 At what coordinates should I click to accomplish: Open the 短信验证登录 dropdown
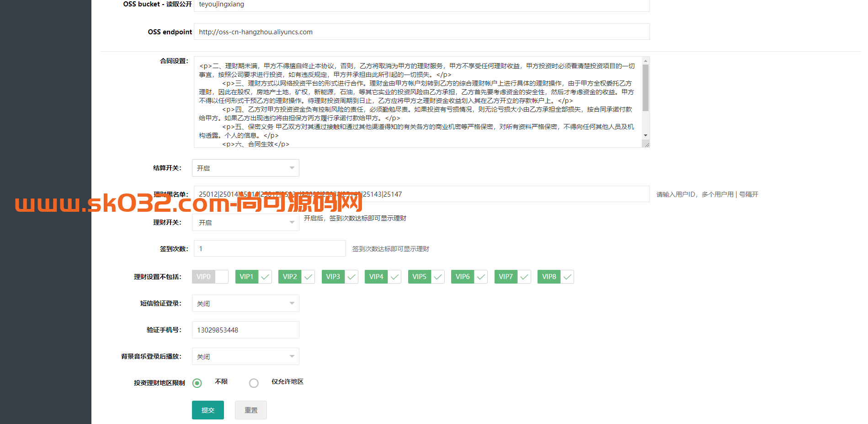click(x=245, y=303)
